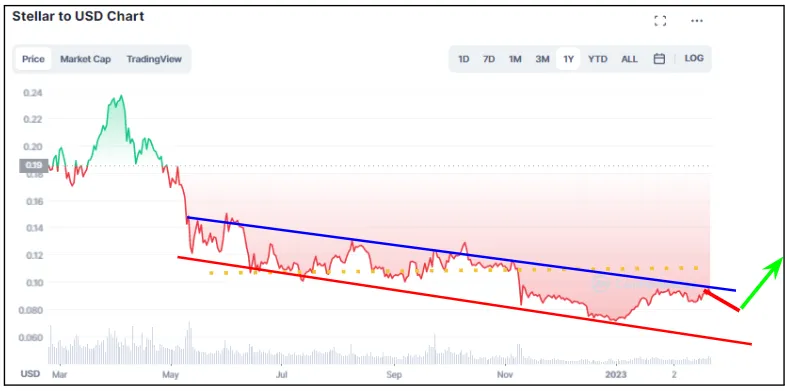785x391 pixels.
Task: Select the 1D time range
Action: (464, 59)
